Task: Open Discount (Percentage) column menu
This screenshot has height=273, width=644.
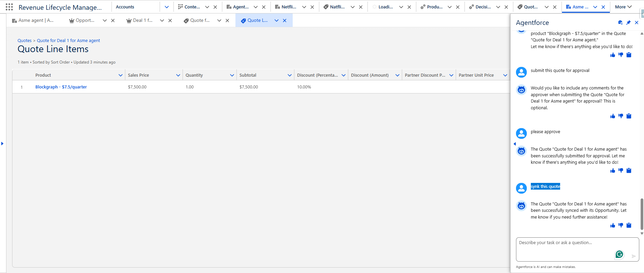Action: pos(344,75)
